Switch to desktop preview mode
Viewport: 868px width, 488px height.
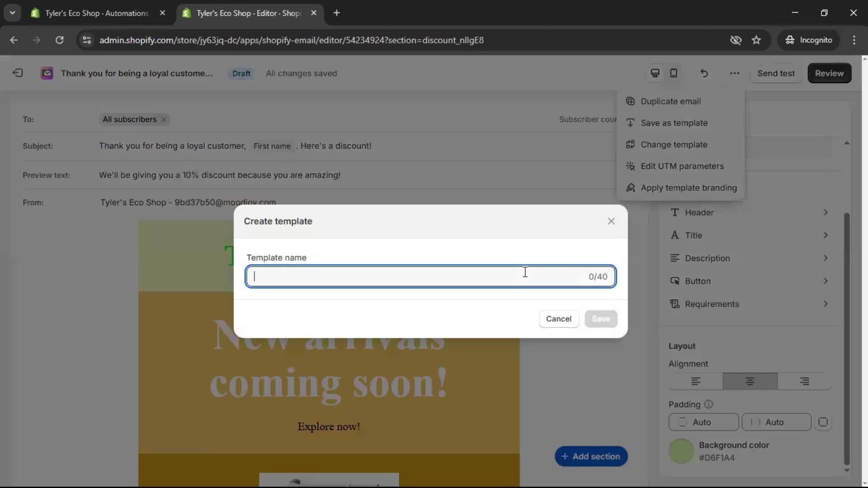point(655,73)
